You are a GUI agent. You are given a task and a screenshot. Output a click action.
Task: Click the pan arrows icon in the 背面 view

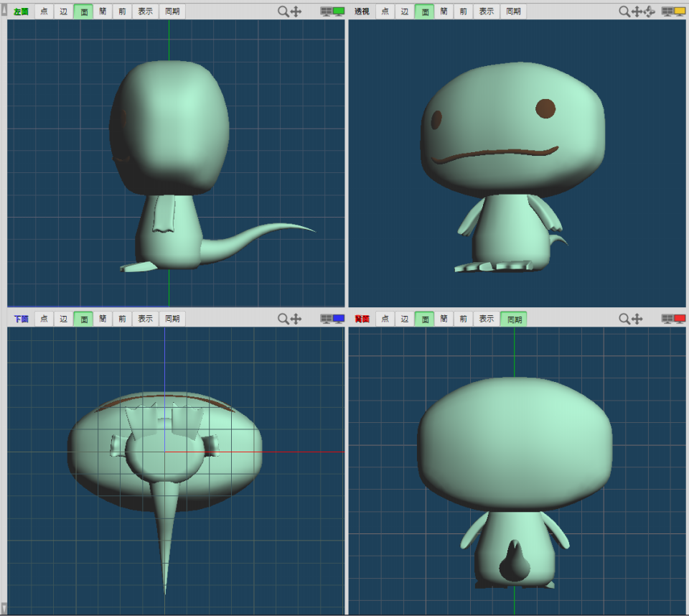pos(637,319)
